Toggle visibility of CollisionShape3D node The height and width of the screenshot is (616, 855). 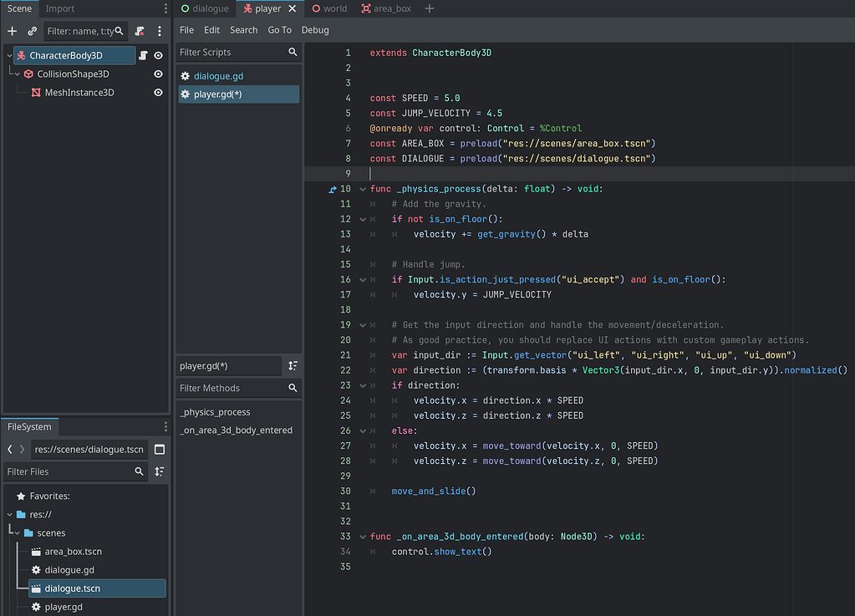158,74
